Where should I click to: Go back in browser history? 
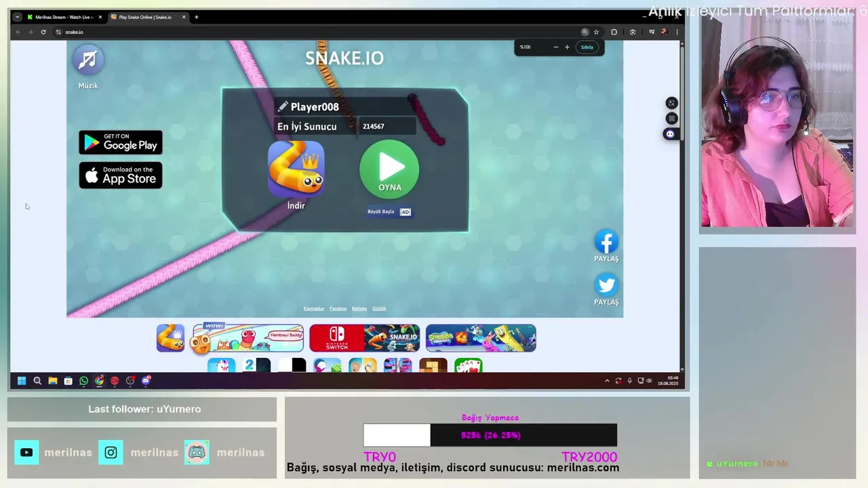(x=18, y=32)
